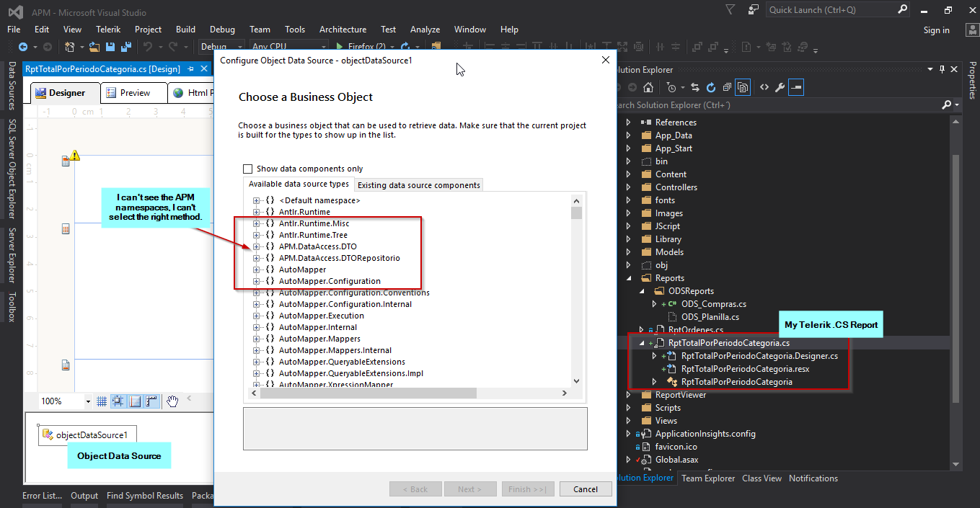Image resolution: width=980 pixels, height=508 pixels.
Task: Click Solution Explorer Refresh icon
Action: [711, 88]
